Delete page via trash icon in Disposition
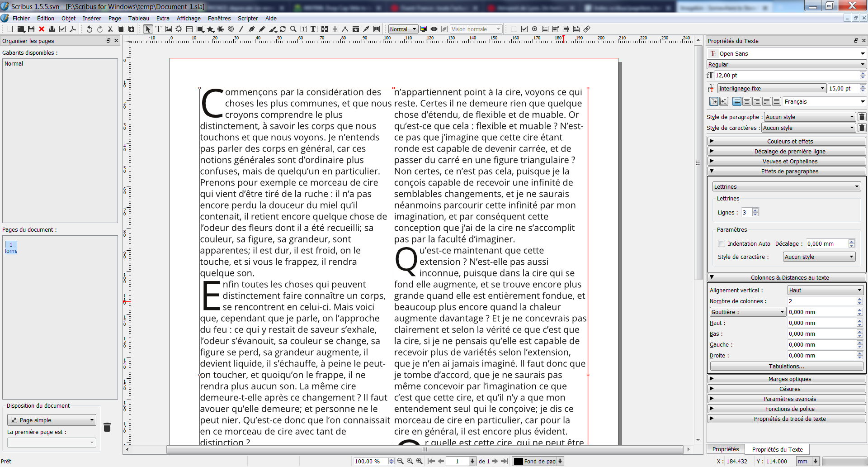The image size is (868, 467). tap(107, 427)
